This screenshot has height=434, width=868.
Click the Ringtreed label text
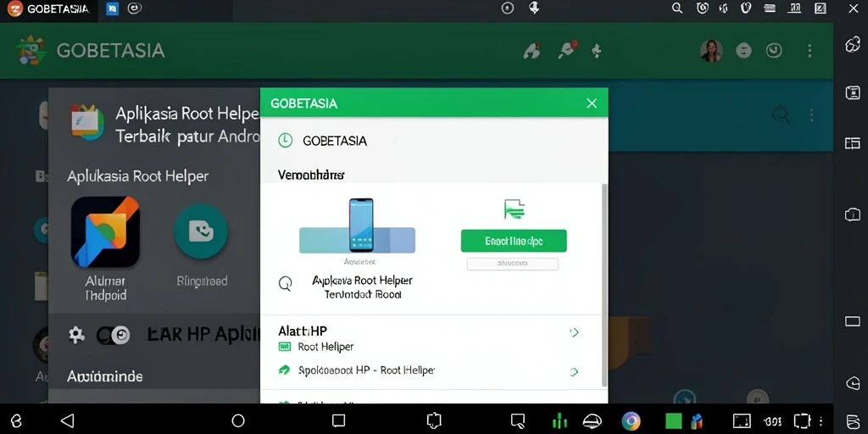pyautogui.click(x=202, y=281)
